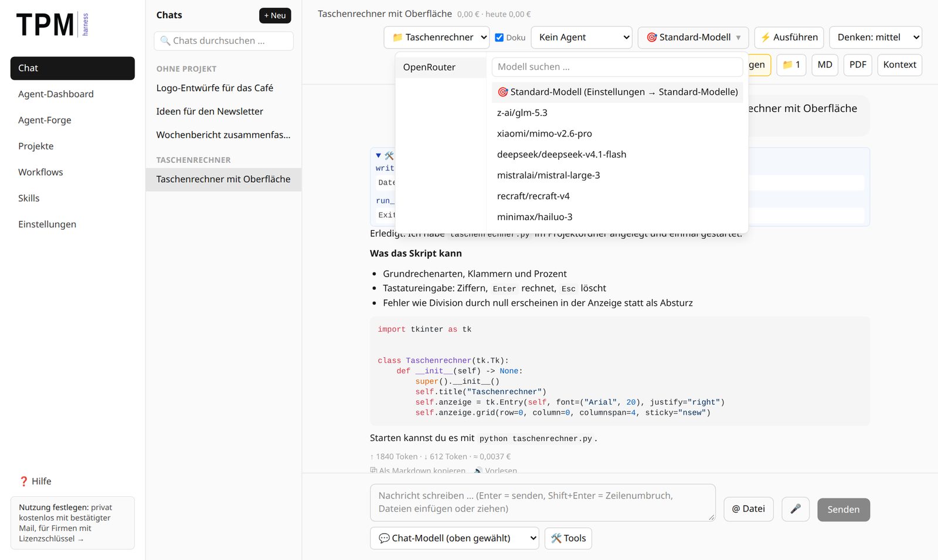
Task: Open the Taschenrechner project dropdown
Action: tap(437, 37)
